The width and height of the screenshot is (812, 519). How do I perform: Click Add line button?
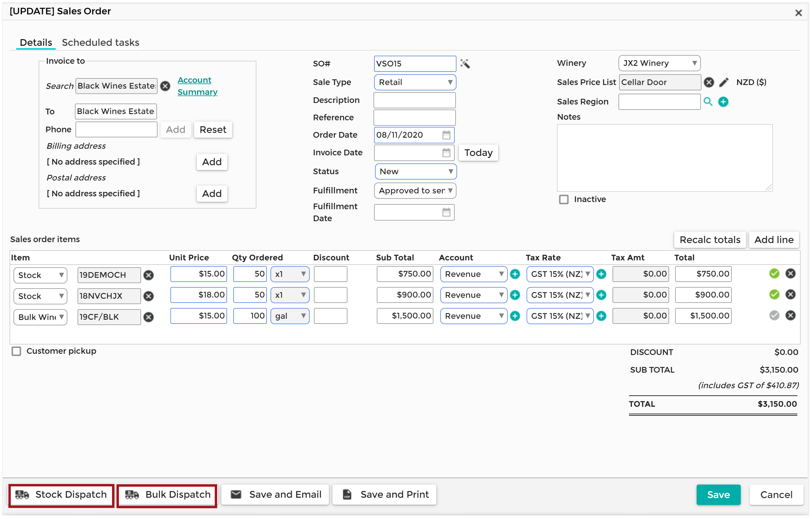[x=774, y=240]
